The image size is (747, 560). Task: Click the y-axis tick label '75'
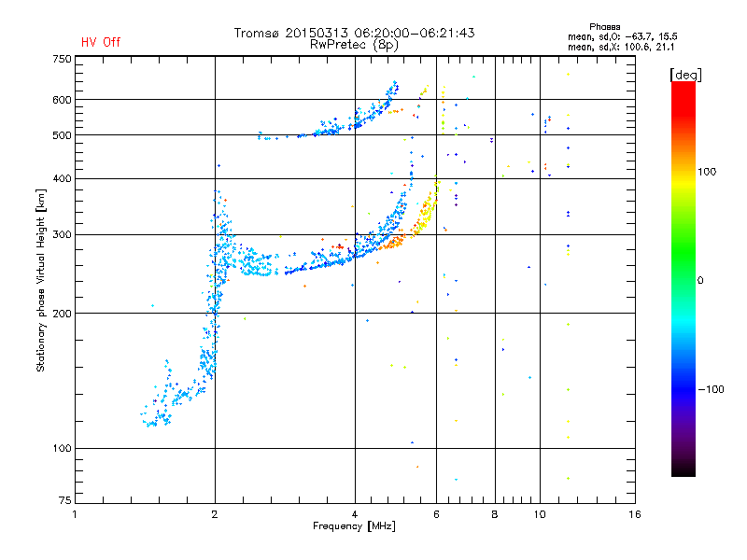(x=65, y=500)
